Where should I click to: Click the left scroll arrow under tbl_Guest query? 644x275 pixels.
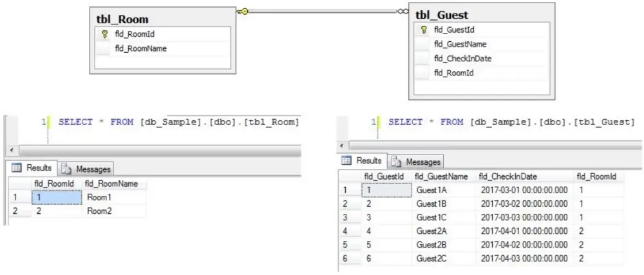coord(342,146)
